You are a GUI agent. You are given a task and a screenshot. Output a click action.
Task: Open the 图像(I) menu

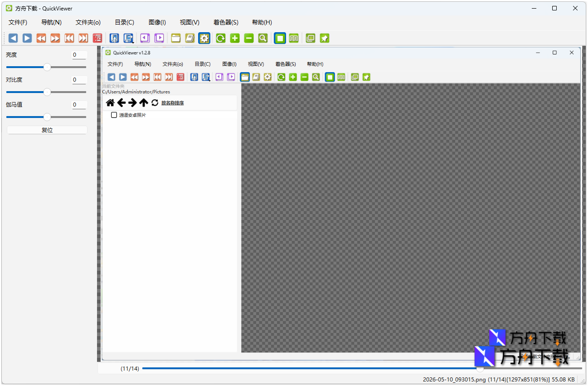157,22
